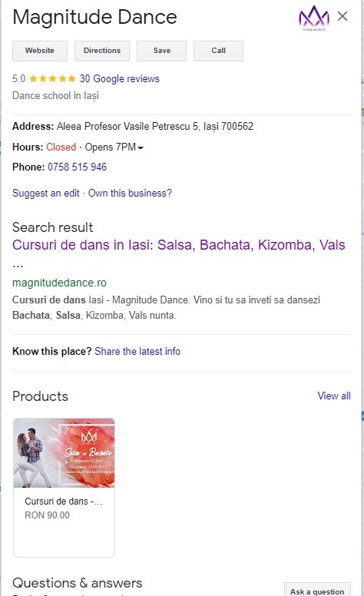The height and width of the screenshot is (596, 364).
Task: Click the Closed hours status text
Action: pyautogui.click(x=61, y=147)
